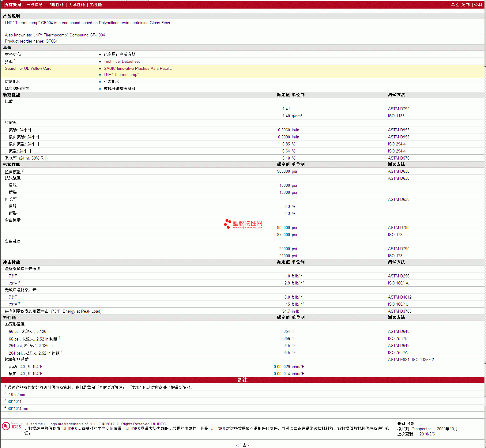486x448 pixels.
Task: Click the 拉伸模量 900000 psi value
Action: click(287, 171)
